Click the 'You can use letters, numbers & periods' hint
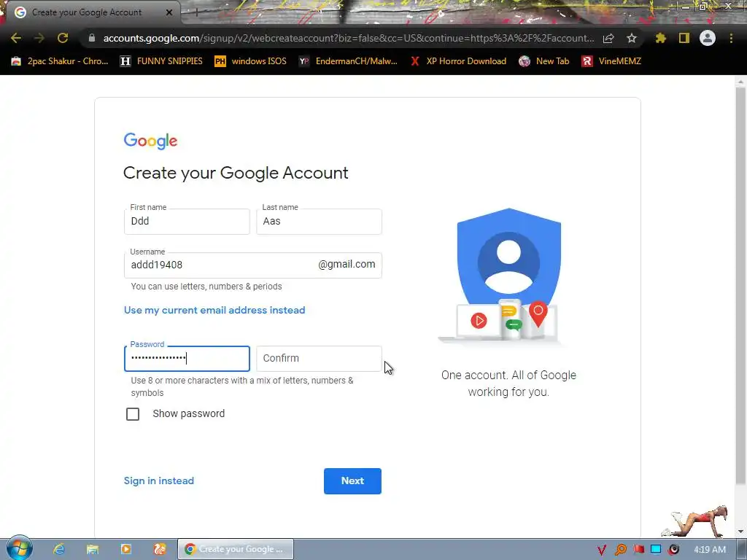Image resolution: width=747 pixels, height=560 pixels. coord(206,286)
